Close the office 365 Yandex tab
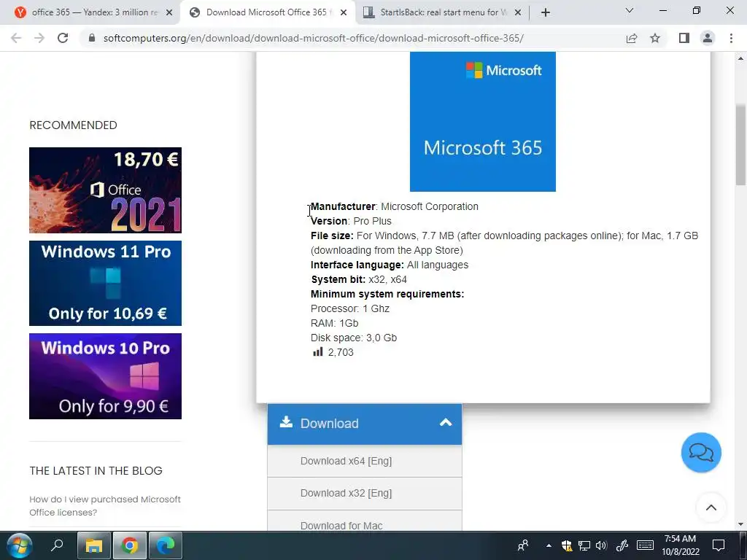Viewport: 747px width, 560px height. [x=169, y=13]
